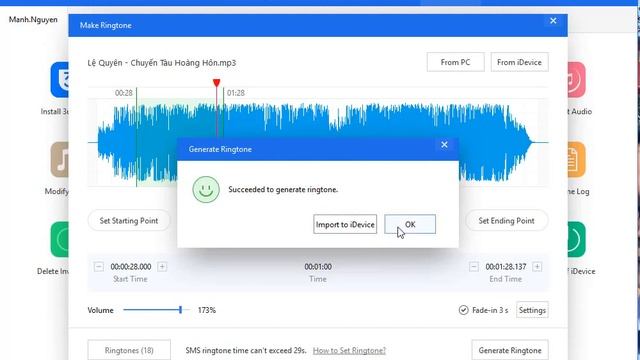Image resolution: width=640 pixels, height=360 pixels.
Task: Click the 00:28 start marker line
Action: (x=136, y=137)
